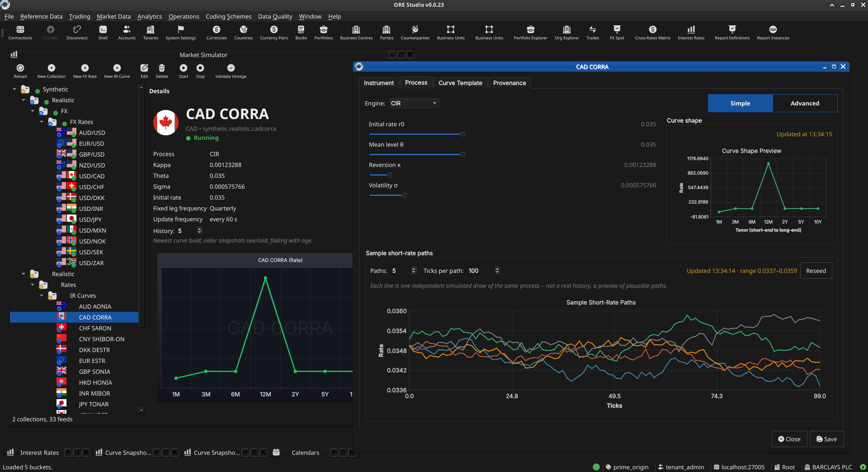This screenshot has height=472, width=868.
Task: Open the Countries globe icon
Action: 243,33
